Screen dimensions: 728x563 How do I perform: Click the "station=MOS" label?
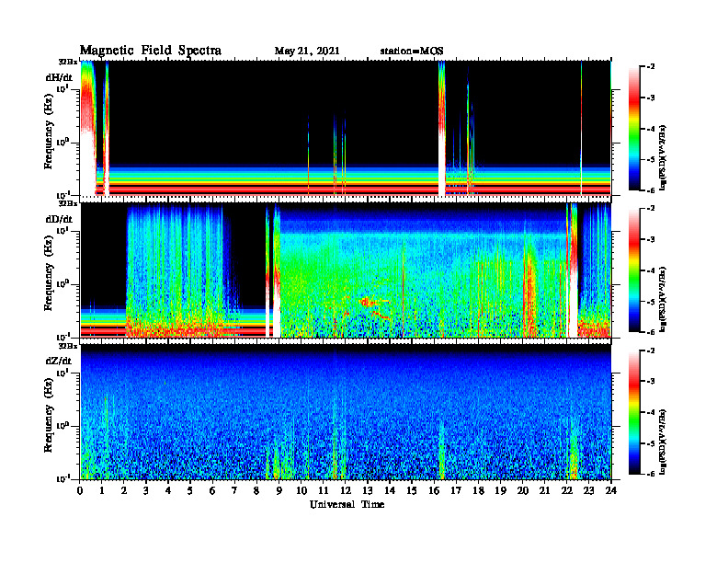412,52
